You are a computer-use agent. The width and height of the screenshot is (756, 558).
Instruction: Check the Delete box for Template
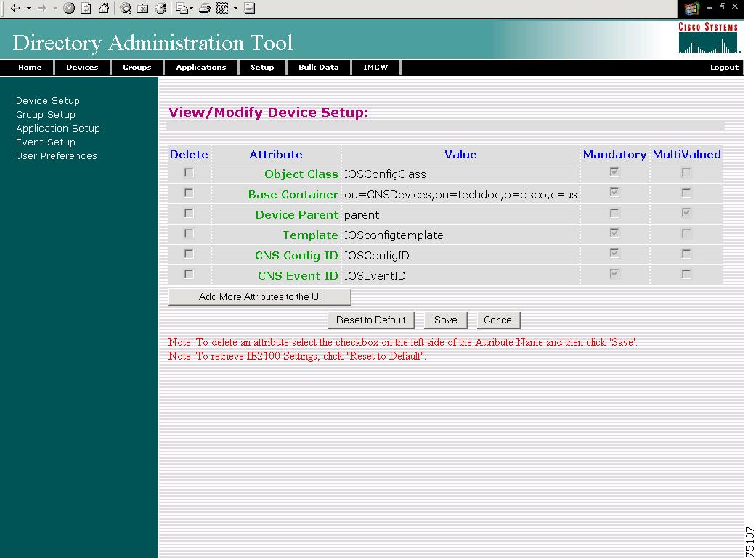coord(189,233)
